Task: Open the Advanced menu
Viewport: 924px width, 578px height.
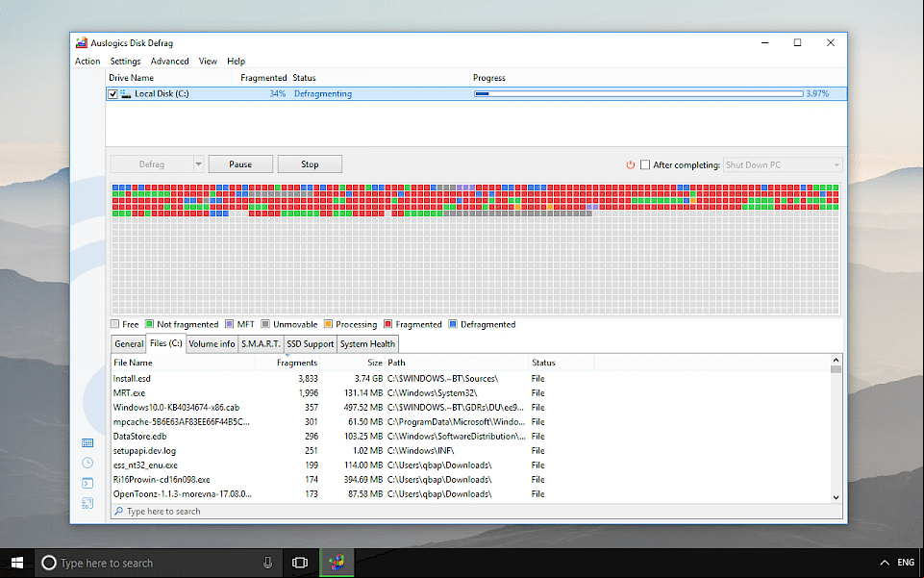Action: click(170, 62)
